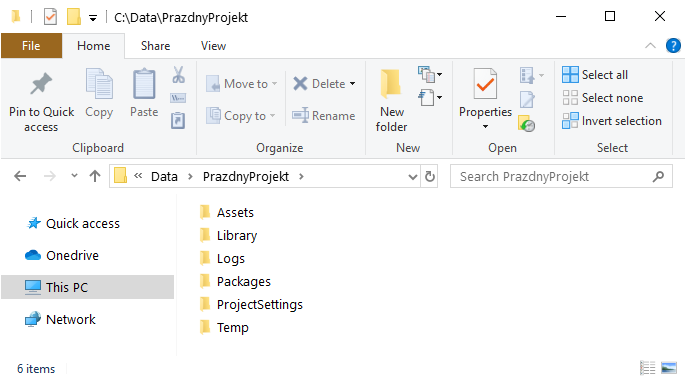Switch to the View ribbon tab

(x=213, y=46)
